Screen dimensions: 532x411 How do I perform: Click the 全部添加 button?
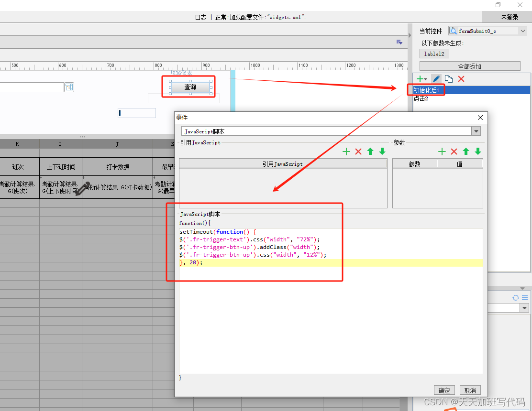pos(470,66)
